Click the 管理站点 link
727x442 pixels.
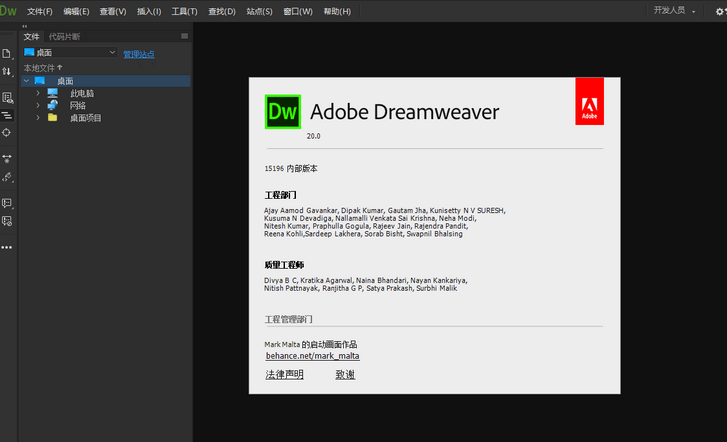139,54
